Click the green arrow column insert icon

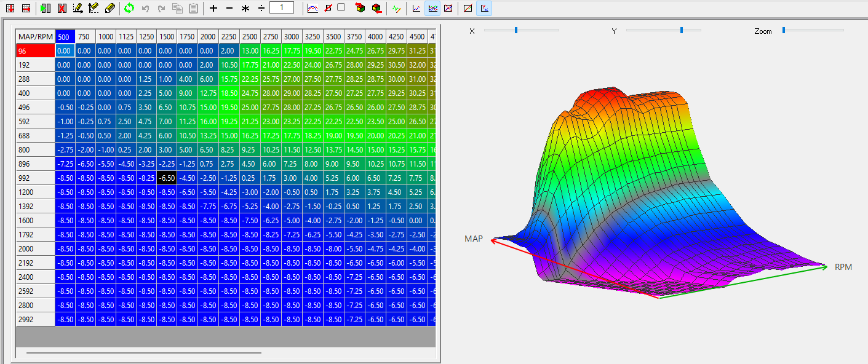pyautogui.click(x=46, y=8)
